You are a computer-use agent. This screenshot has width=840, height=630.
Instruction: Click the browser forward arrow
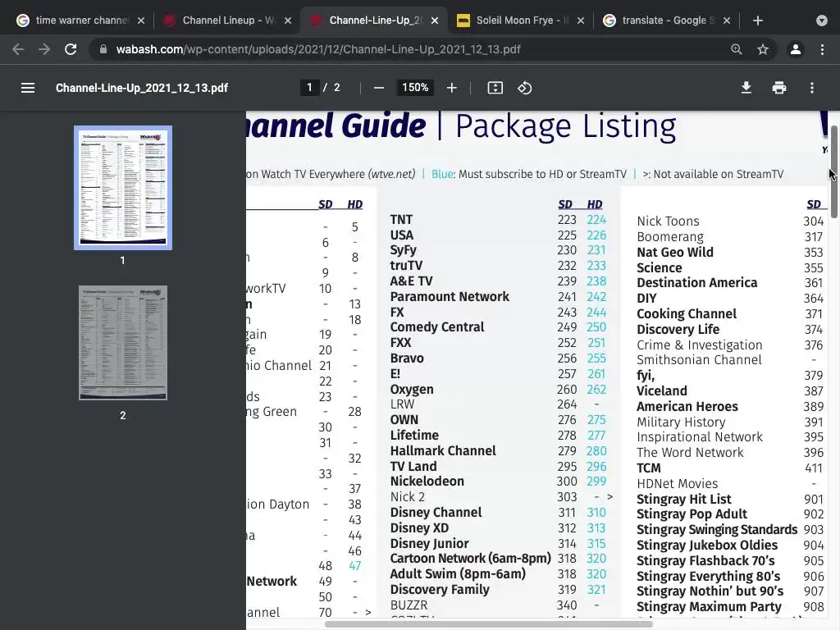pyautogui.click(x=44, y=49)
